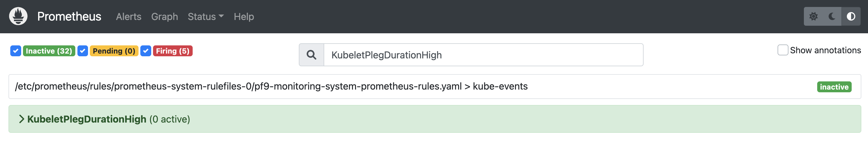The image size is (868, 141).
Task: Click the Prometheus brand title link
Action: point(69,17)
